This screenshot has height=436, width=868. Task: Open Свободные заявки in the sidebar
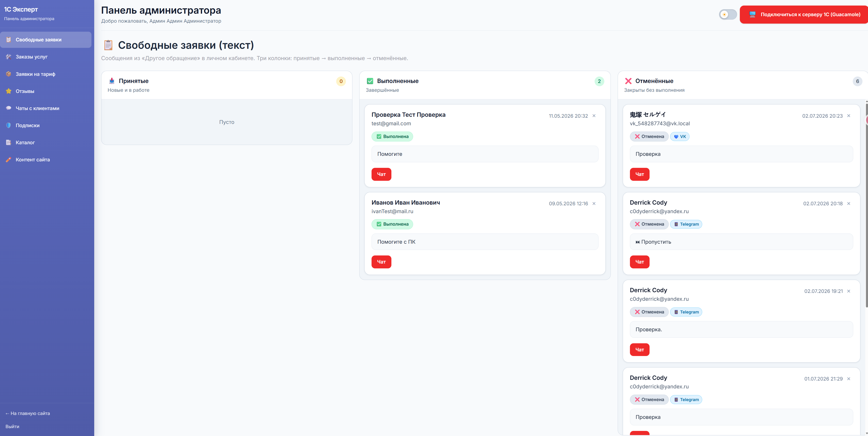point(46,40)
